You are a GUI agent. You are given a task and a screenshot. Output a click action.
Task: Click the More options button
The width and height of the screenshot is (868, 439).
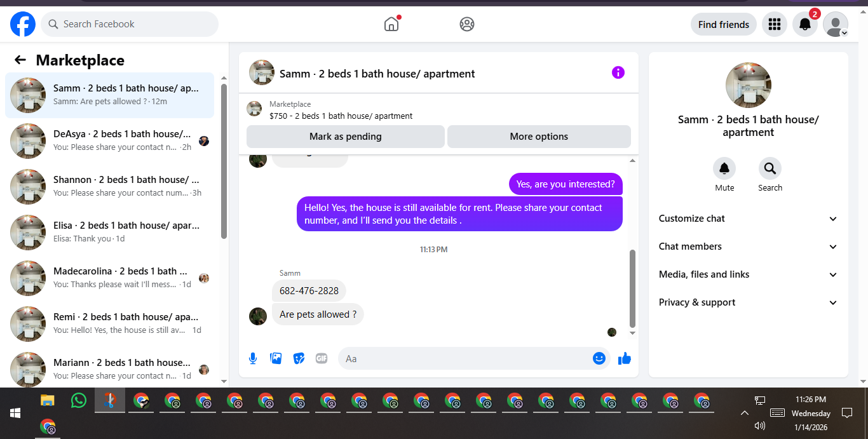point(539,137)
